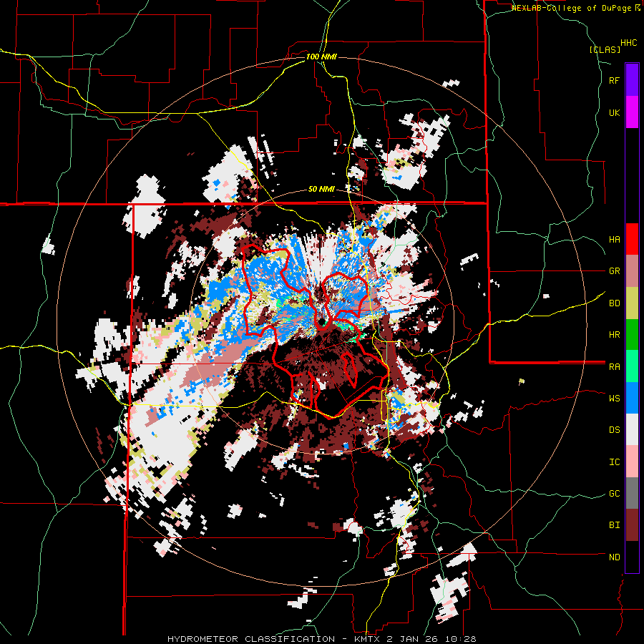Click the [CLAS] units label
This screenshot has height=644, width=644.
point(605,50)
